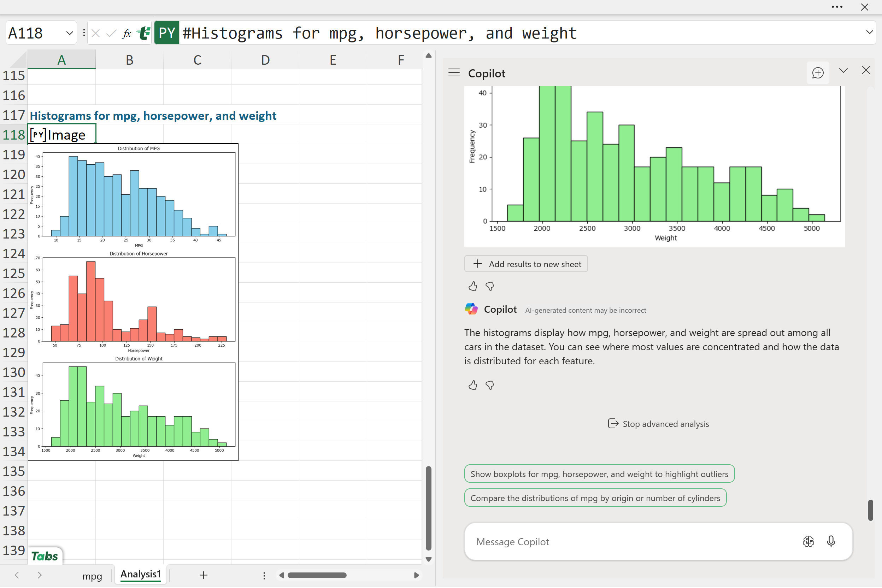Click the microphone icon in message box
Screen dimensions: 882x588
(x=831, y=541)
